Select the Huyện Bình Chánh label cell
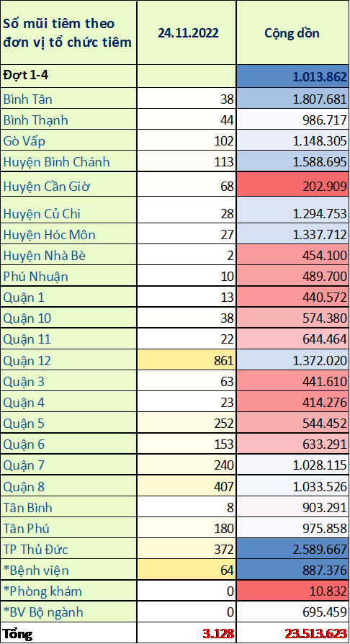Viewport: 350px width, 644px height. (x=68, y=162)
